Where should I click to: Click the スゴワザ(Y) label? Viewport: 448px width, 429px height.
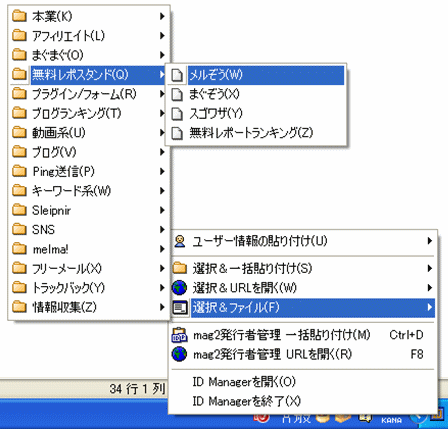216,114
